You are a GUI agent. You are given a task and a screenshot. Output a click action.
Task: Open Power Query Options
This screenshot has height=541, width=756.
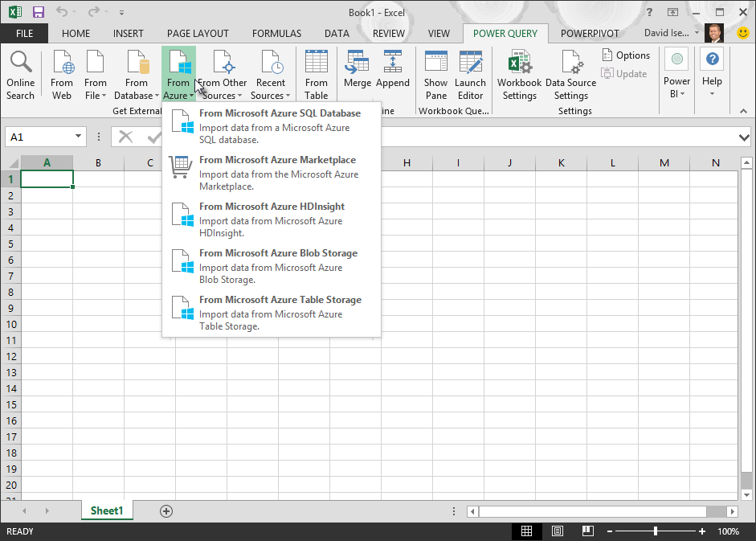click(626, 55)
